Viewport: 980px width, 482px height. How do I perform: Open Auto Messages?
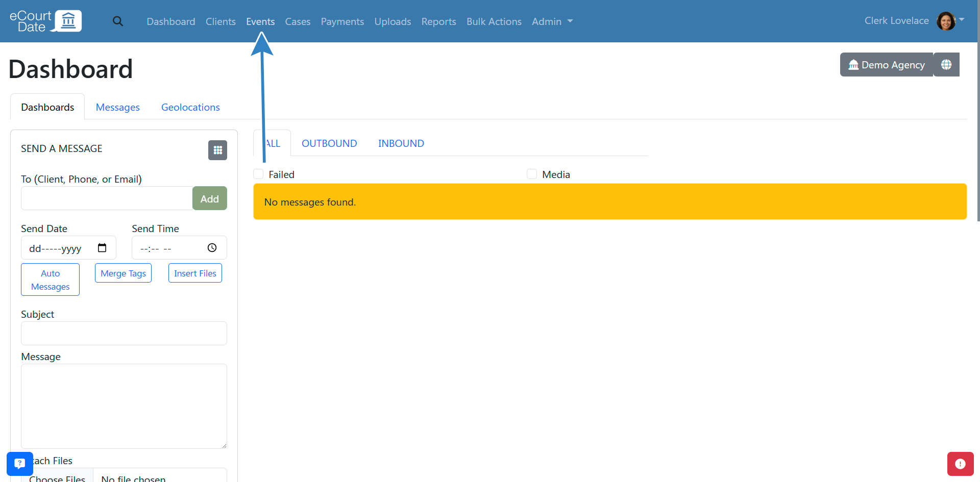tap(50, 280)
